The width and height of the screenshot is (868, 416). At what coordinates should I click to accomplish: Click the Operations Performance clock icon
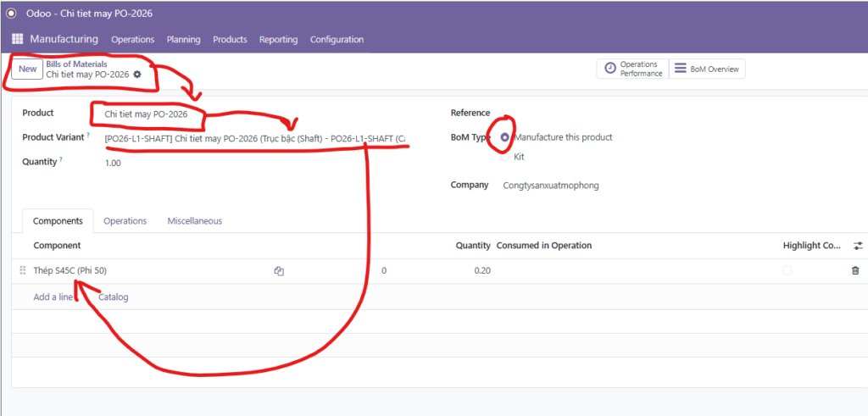coord(610,69)
